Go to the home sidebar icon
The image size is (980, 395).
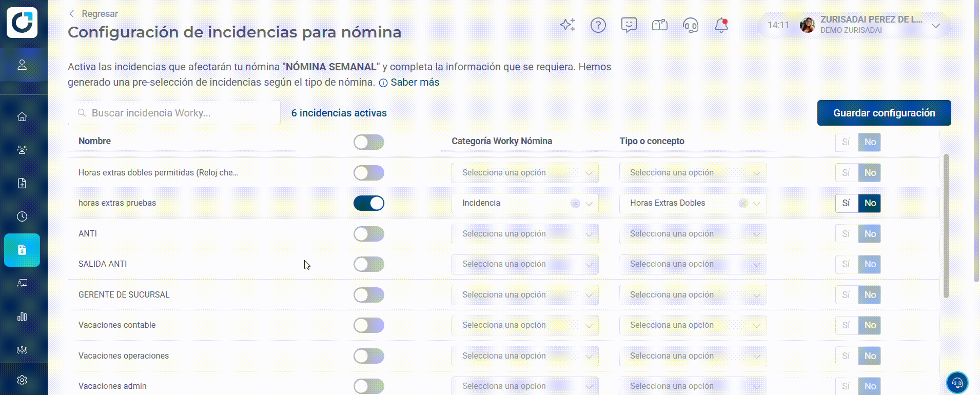(22, 116)
